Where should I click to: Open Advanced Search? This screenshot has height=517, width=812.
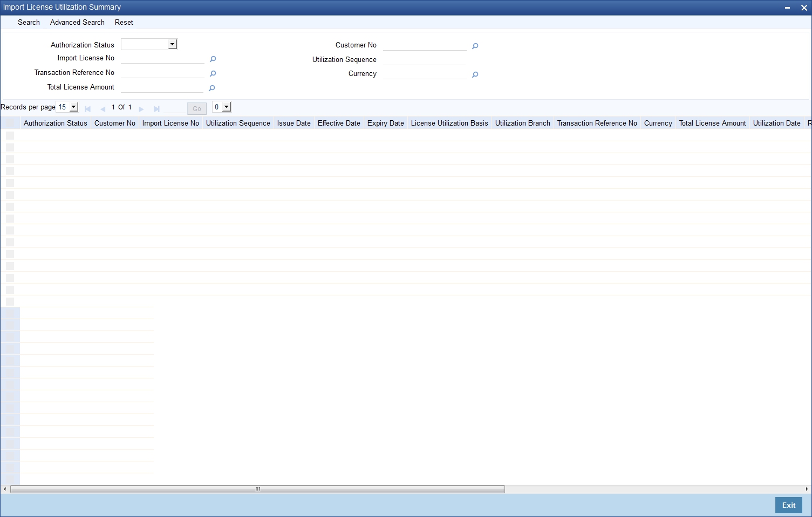click(77, 22)
